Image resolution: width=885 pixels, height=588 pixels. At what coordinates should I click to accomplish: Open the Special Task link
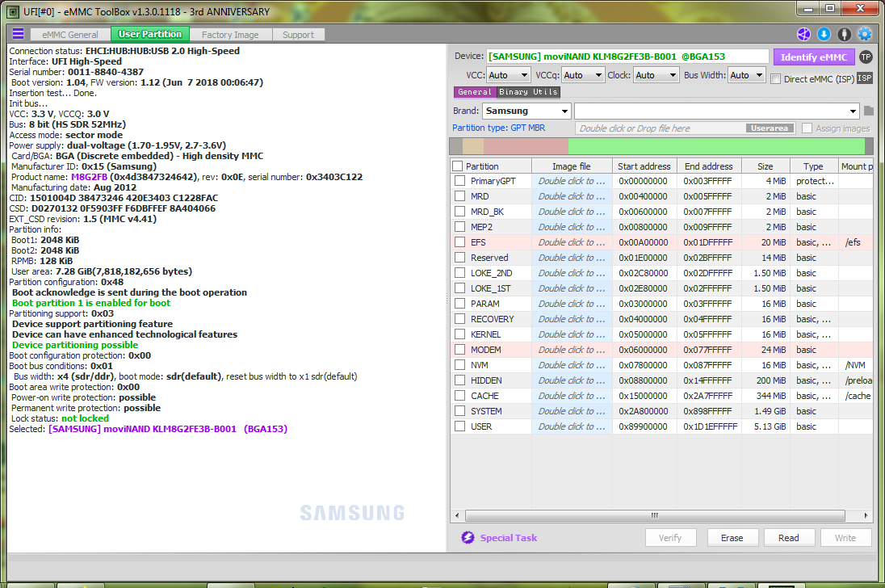point(509,538)
